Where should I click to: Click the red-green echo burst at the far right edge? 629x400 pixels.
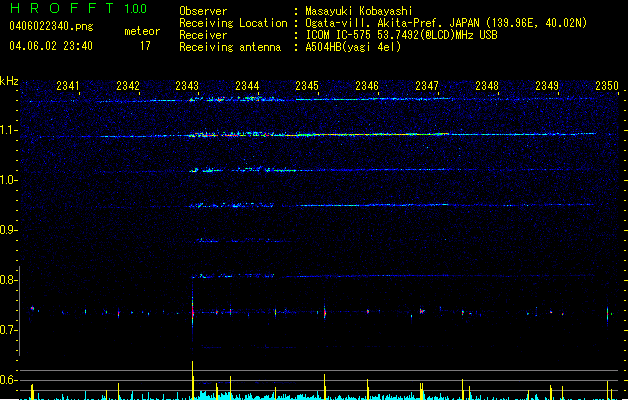tap(607, 313)
